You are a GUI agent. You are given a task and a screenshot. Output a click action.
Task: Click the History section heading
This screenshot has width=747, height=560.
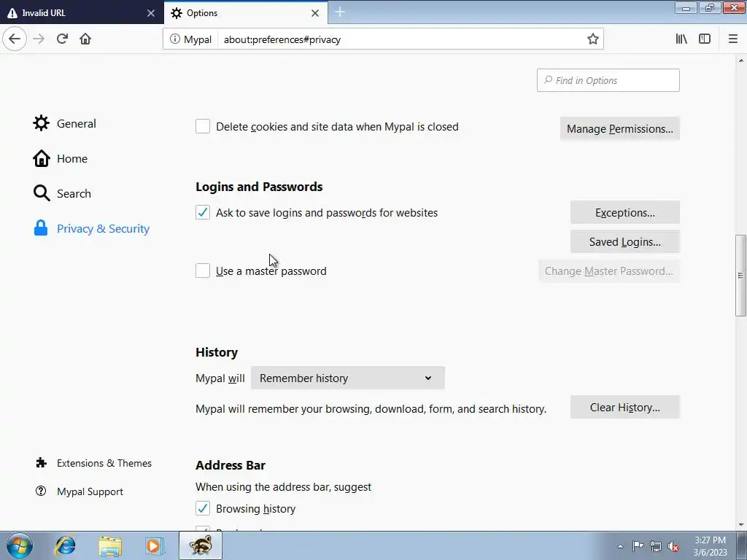click(217, 352)
